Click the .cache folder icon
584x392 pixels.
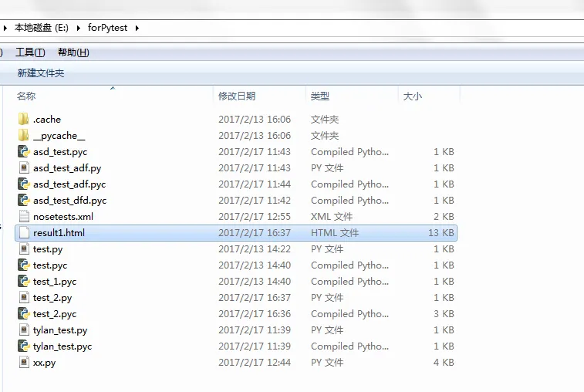(23, 120)
